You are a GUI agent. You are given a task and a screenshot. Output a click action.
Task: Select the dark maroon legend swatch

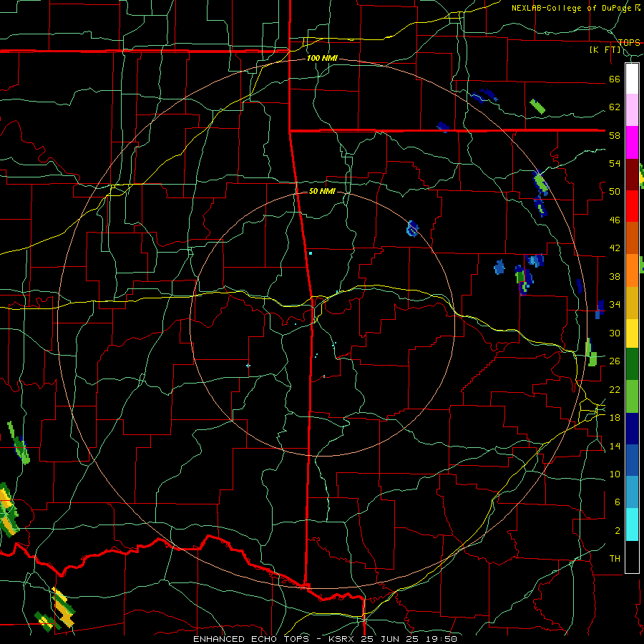632,174
